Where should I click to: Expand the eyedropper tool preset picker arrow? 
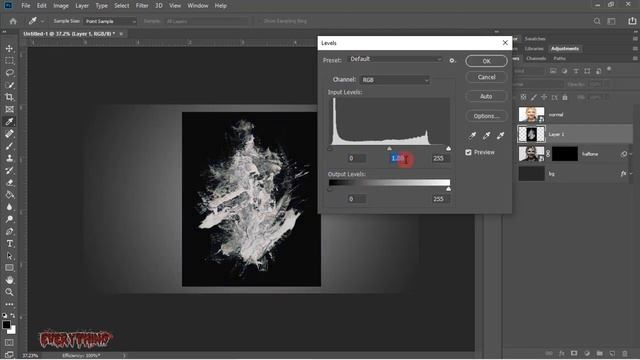pyautogui.click(x=42, y=21)
